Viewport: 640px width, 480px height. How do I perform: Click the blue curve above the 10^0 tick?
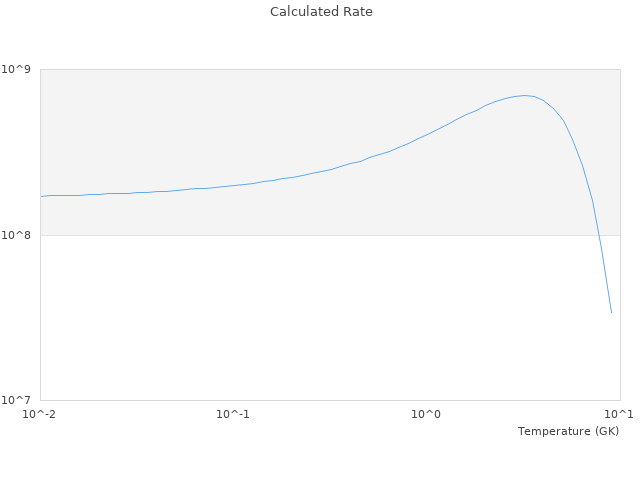[426, 134]
